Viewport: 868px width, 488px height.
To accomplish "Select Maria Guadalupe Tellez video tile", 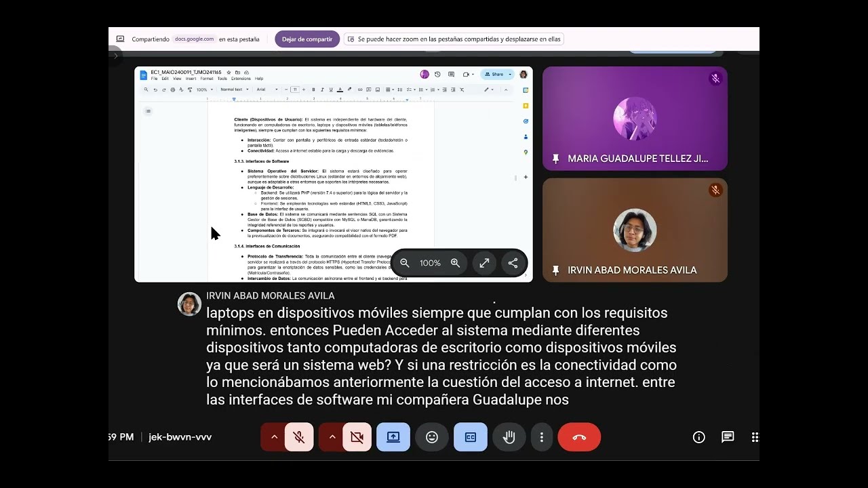I will (635, 119).
